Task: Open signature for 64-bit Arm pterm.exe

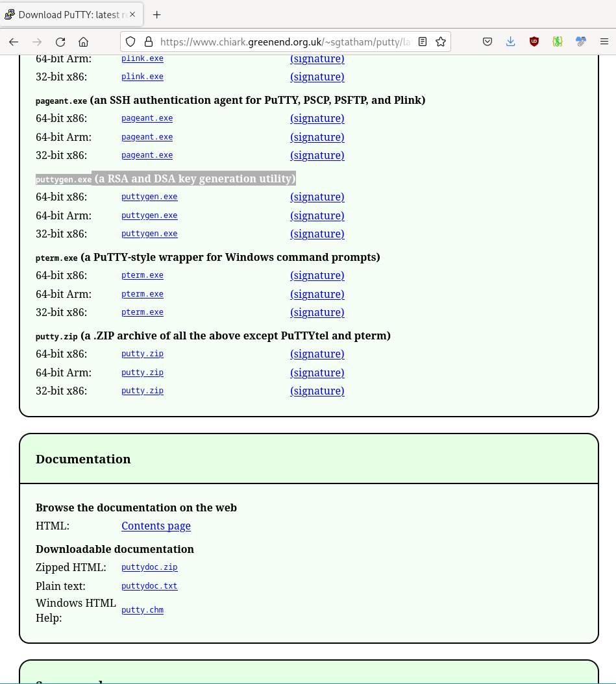Action: (317, 294)
